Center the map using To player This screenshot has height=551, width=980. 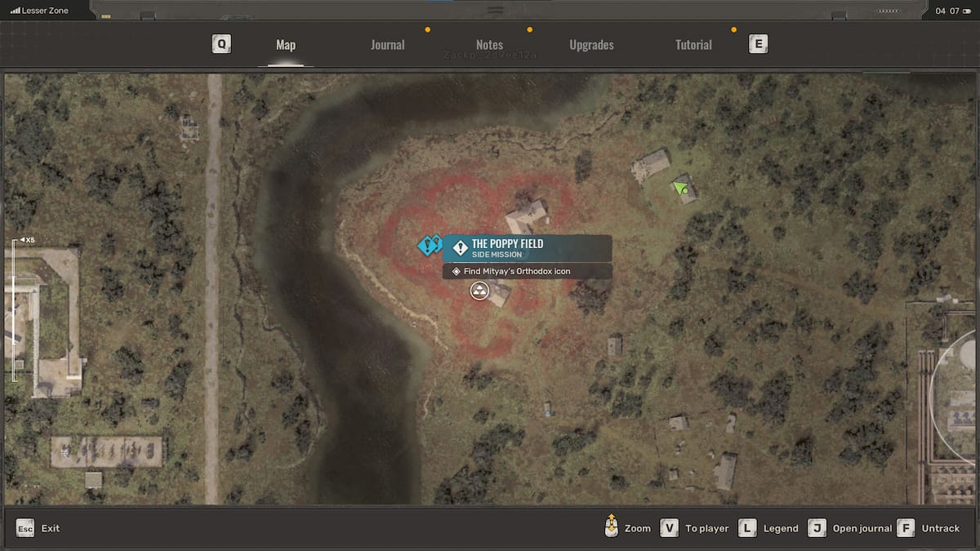coord(670,528)
